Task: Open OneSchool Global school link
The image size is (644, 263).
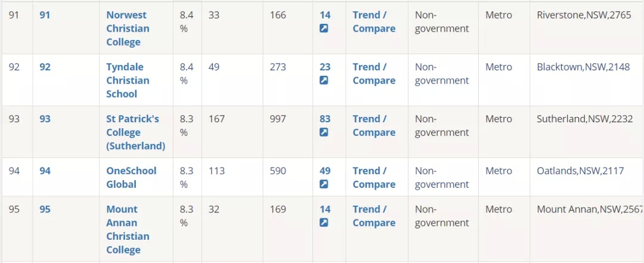Action: coord(131,178)
